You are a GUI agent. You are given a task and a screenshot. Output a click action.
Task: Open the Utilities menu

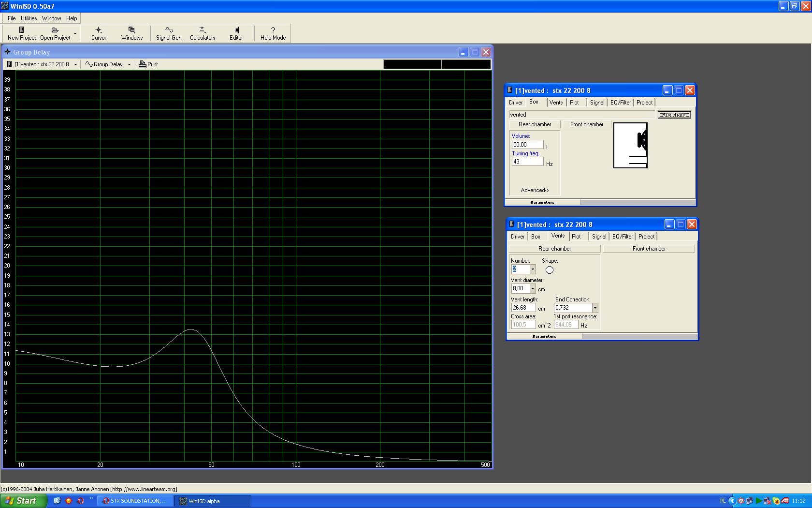tap(29, 18)
